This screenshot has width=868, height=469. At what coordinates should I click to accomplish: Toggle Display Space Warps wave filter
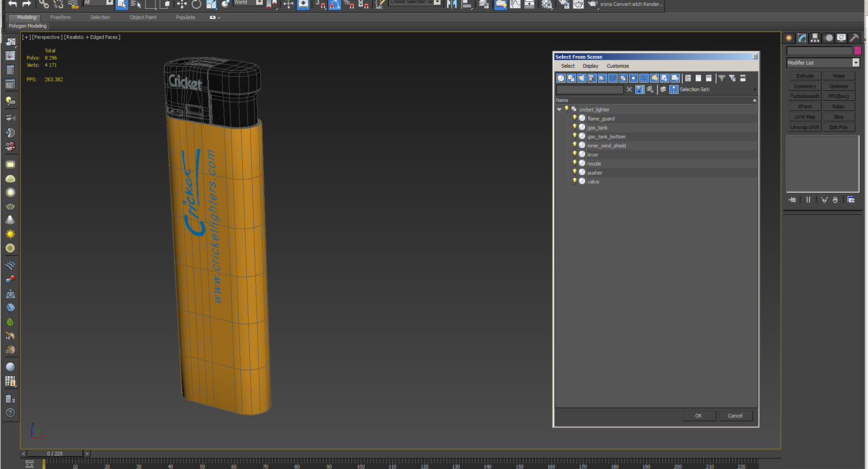pyautogui.click(x=613, y=78)
